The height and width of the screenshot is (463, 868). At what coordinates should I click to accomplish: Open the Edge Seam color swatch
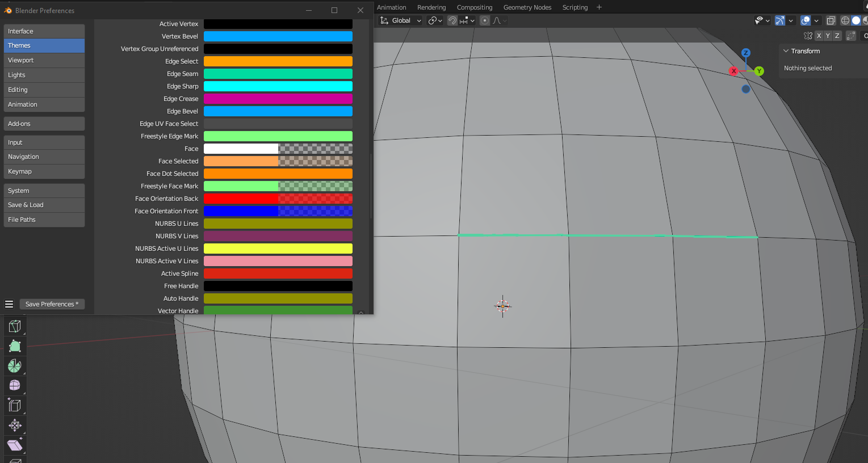(278, 74)
